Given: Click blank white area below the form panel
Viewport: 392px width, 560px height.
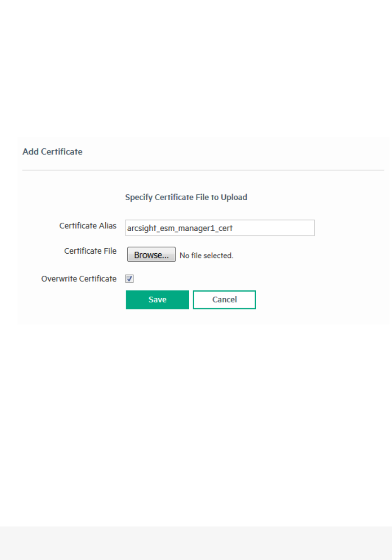Looking at the screenshot, I should 196,424.
